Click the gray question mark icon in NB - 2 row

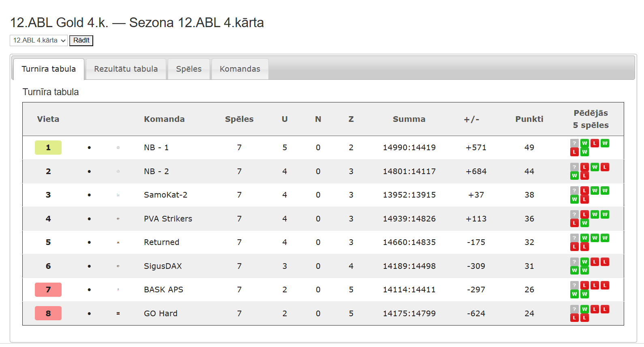(x=574, y=167)
